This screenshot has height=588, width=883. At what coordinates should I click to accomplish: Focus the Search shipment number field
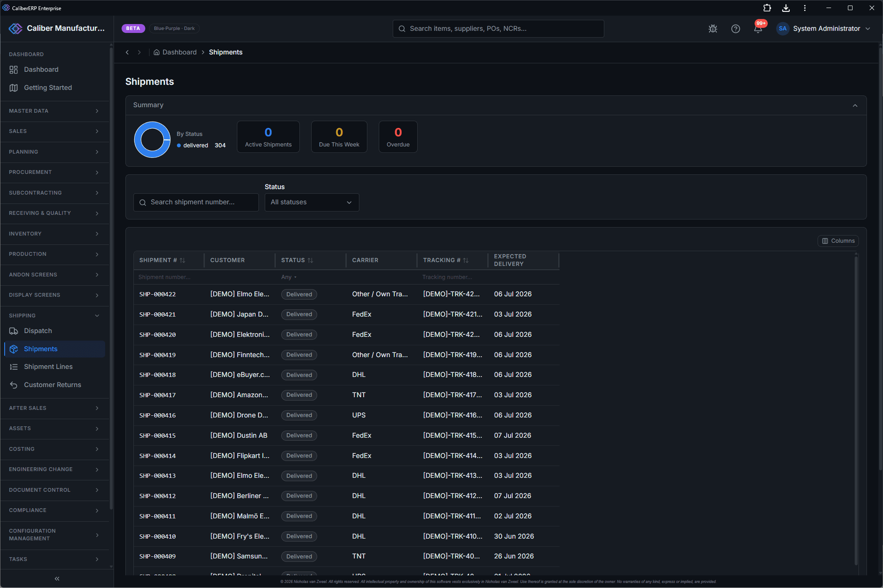tap(196, 203)
